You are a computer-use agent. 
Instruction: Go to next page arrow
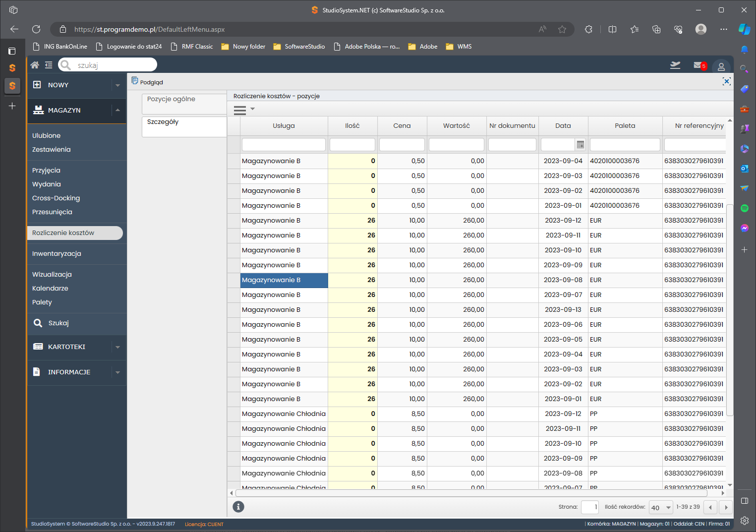click(x=726, y=507)
